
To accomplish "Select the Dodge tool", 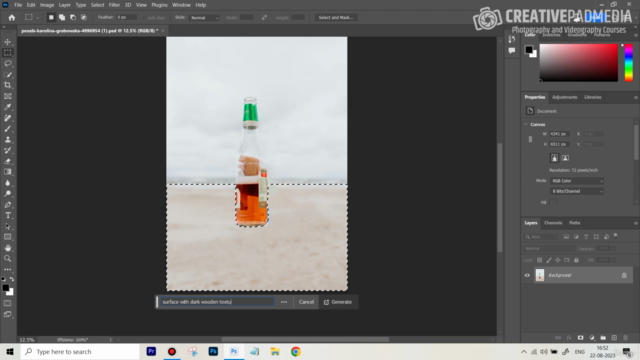I will point(8,193).
